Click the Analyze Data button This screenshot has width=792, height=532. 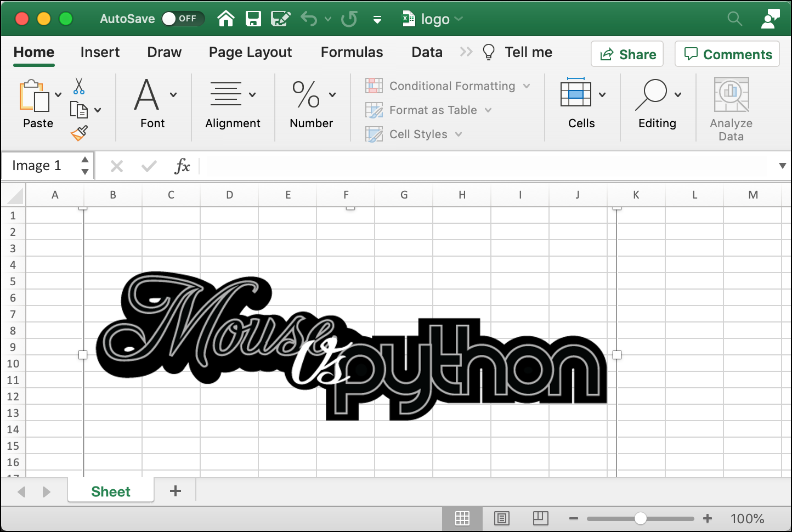pos(731,109)
